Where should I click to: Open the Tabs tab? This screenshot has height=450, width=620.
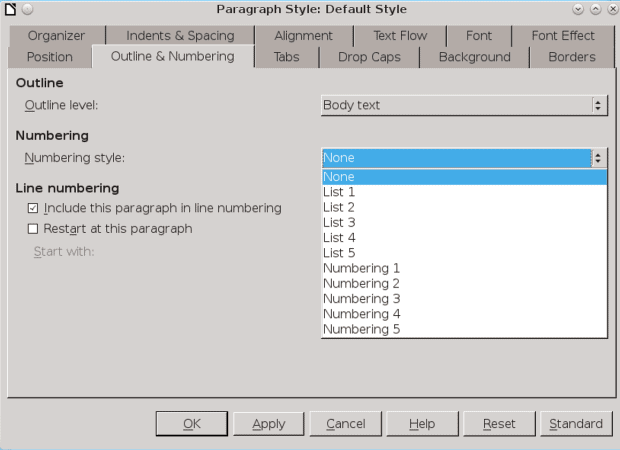coord(287,57)
